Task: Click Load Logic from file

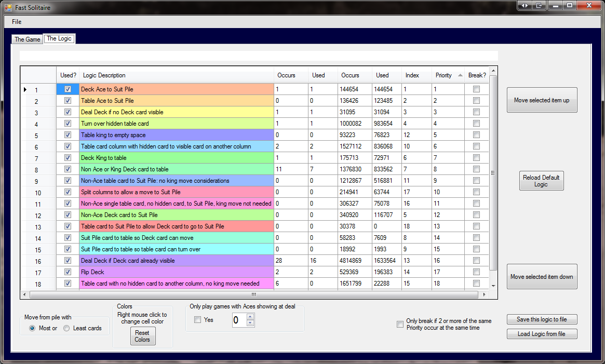Action: coord(542,334)
